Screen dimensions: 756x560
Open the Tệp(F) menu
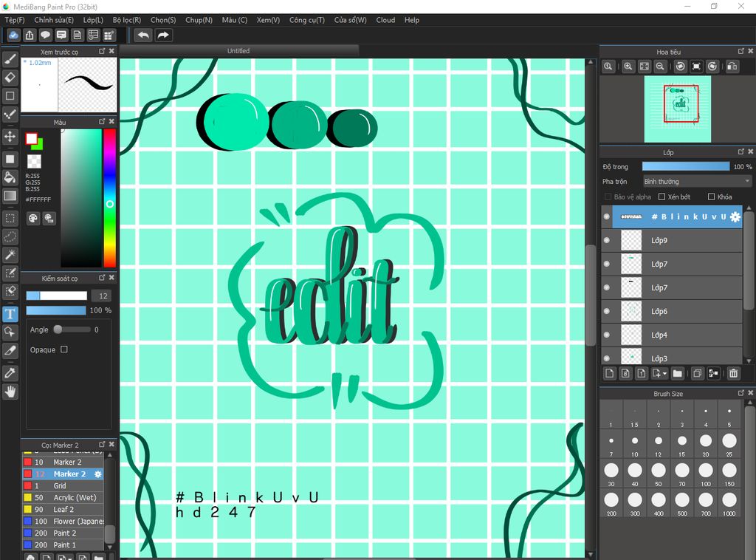coord(15,20)
